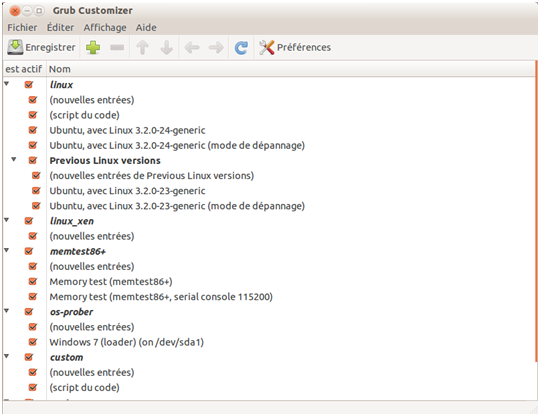Uncheck memtest86+ serial console 115200 checkbox

click(x=33, y=297)
